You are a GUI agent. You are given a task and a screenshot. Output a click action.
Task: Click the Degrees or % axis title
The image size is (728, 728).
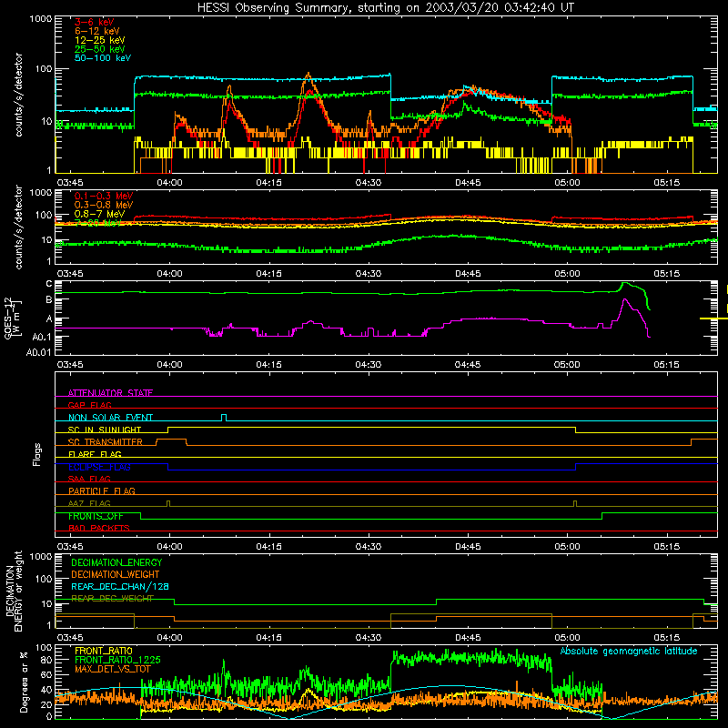coord(24,682)
